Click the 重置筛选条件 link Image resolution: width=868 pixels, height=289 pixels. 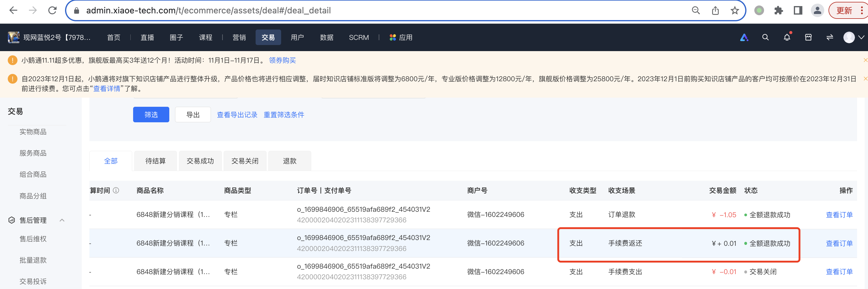tap(284, 115)
